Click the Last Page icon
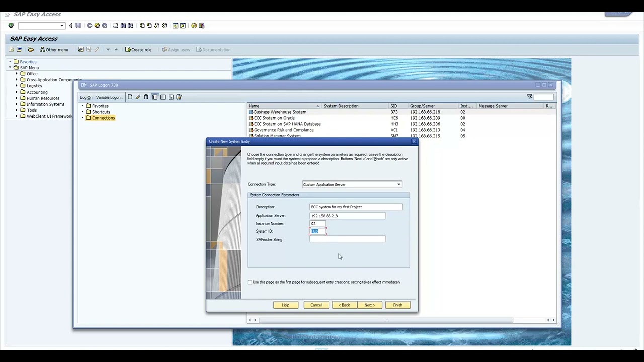The width and height of the screenshot is (644, 362). (164, 25)
